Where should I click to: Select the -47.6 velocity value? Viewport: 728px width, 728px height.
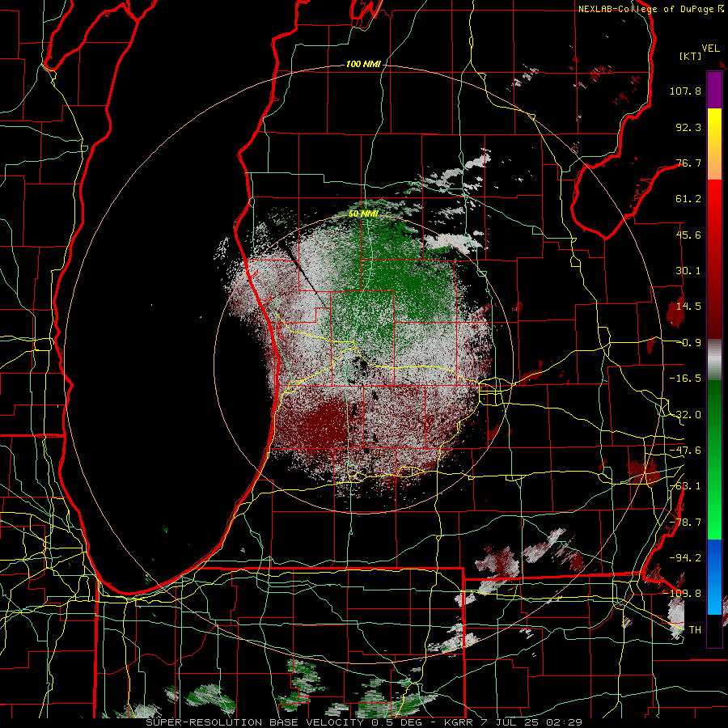(685, 451)
